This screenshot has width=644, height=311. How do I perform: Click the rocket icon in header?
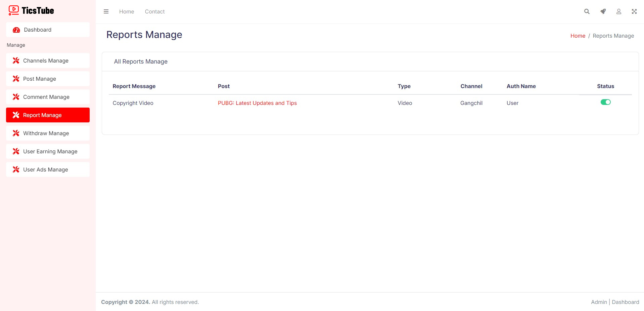click(603, 11)
